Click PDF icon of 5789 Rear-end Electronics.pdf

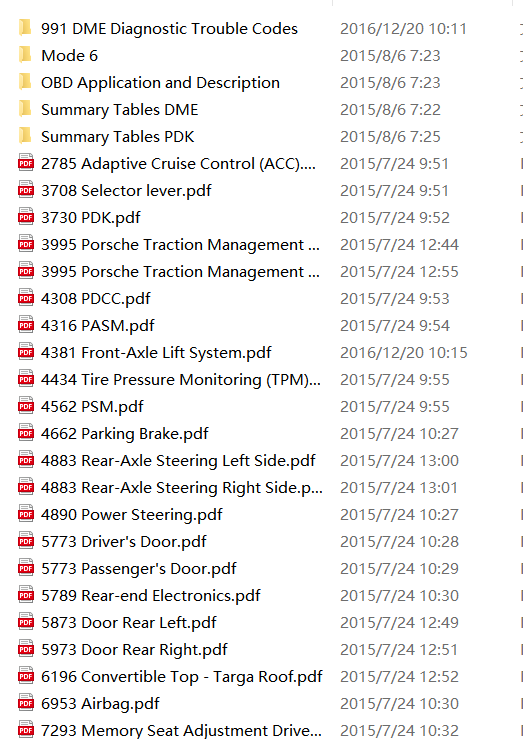click(x=26, y=595)
